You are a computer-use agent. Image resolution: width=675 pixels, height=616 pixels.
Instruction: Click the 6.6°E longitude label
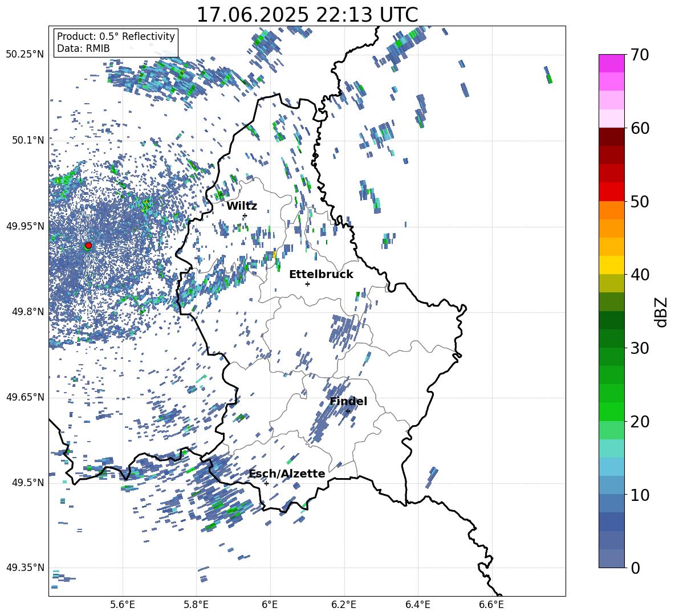coord(491,605)
